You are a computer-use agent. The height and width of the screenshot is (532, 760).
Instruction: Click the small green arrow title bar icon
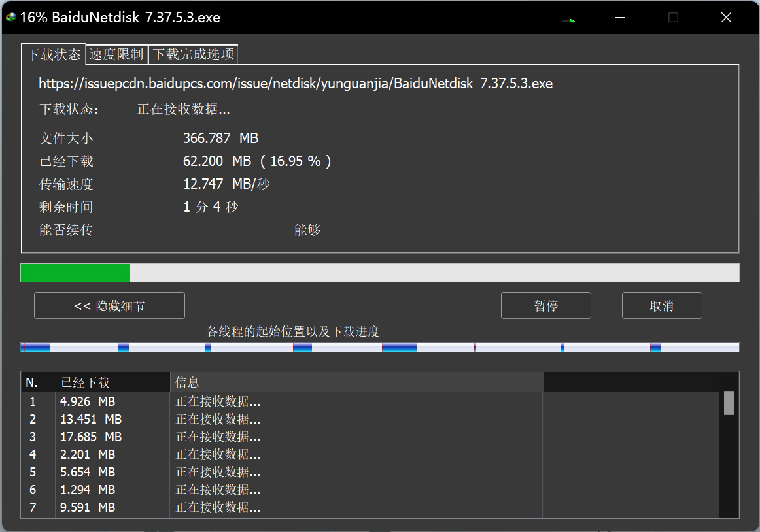(x=568, y=20)
